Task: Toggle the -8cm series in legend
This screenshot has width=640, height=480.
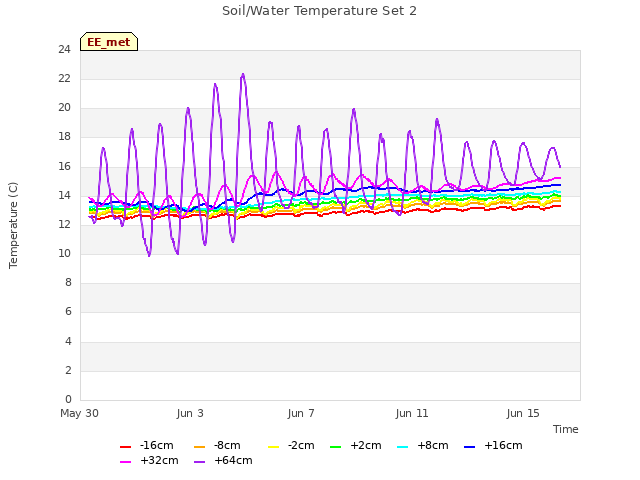Action: (x=217, y=445)
